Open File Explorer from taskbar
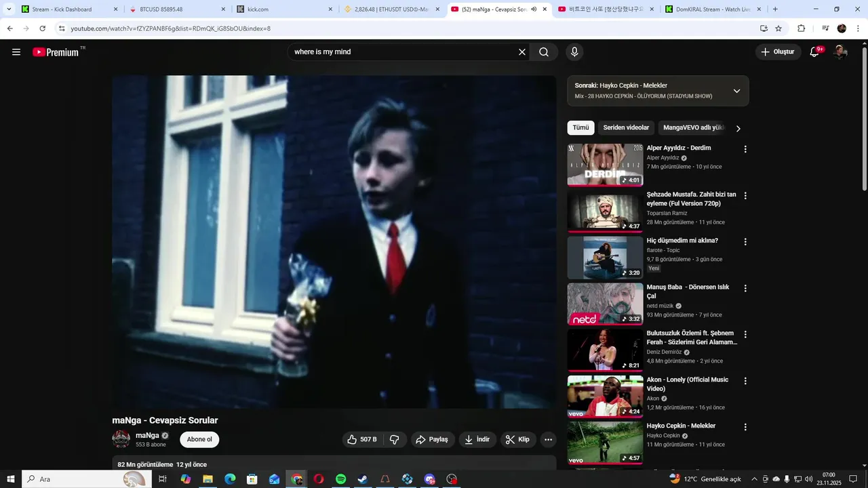This screenshot has width=868, height=488. coord(208,479)
